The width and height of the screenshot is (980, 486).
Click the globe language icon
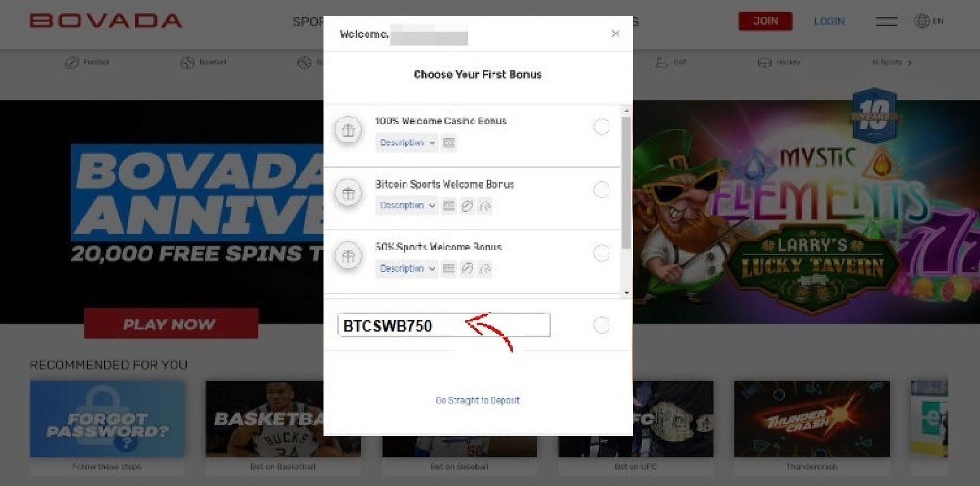tap(921, 21)
